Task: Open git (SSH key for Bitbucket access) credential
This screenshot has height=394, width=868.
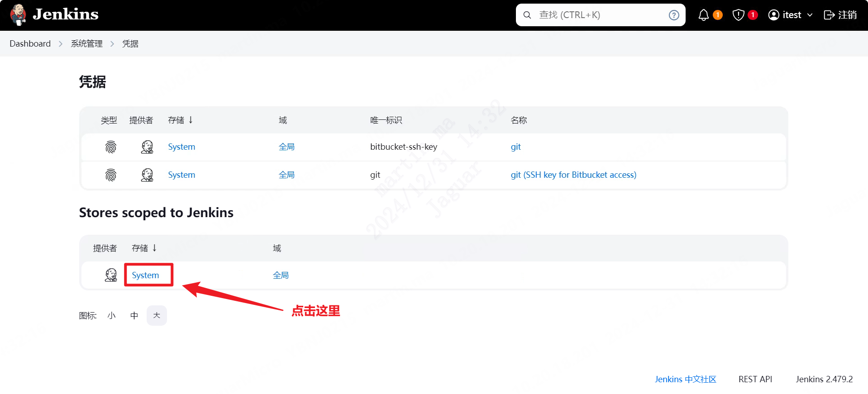Action: (573, 175)
